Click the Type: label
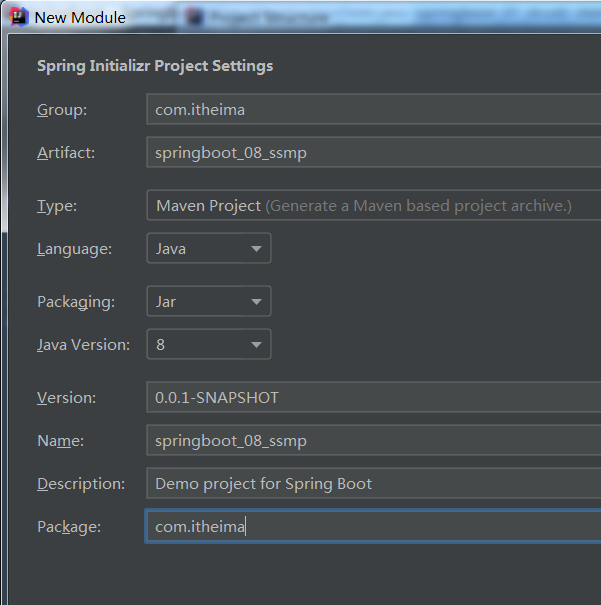The width and height of the screenshot is (601, 605). point(57,206)
